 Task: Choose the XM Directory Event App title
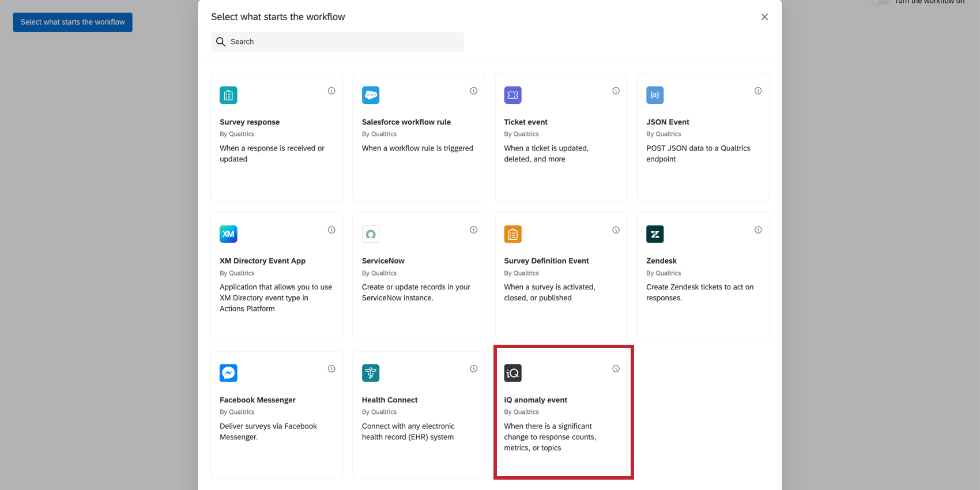(x=262, y=261)
